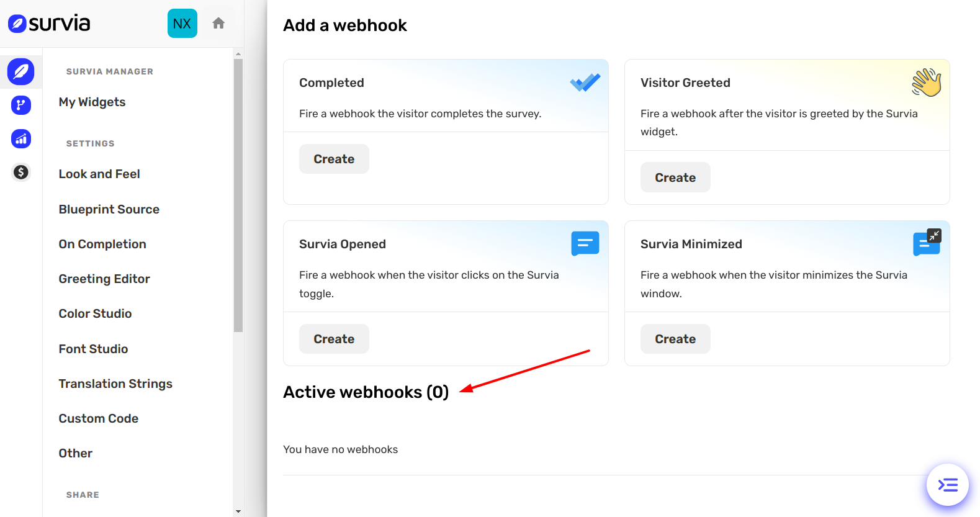Image resolution: width=980 pixels, height=517 pixels.
Task: Go to the home icon
Action: click(218, 24)
